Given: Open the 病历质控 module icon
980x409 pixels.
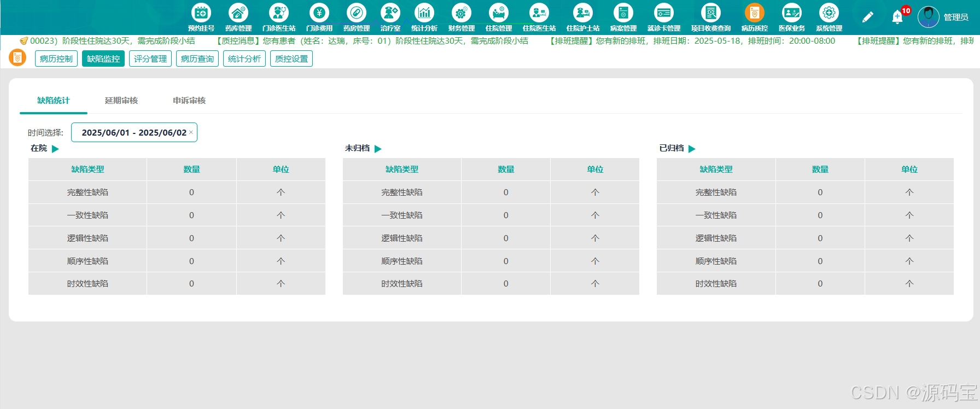Looking at the screenshot, I should pyautogui.click(x=754, y=13).
